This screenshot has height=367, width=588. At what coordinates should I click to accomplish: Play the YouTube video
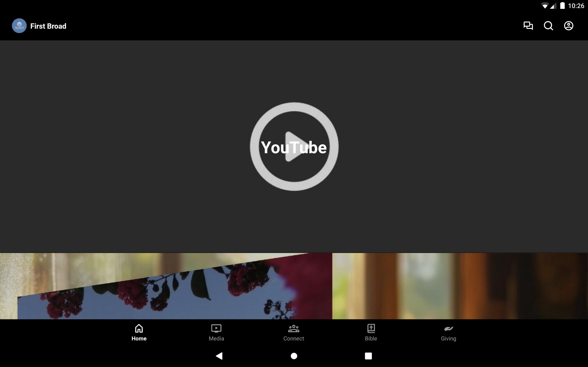(294, 147)
